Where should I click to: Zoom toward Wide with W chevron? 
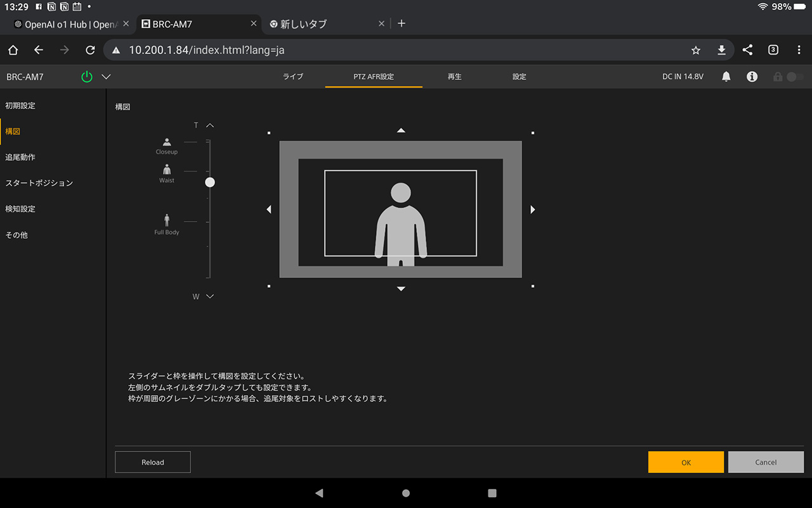210,297
